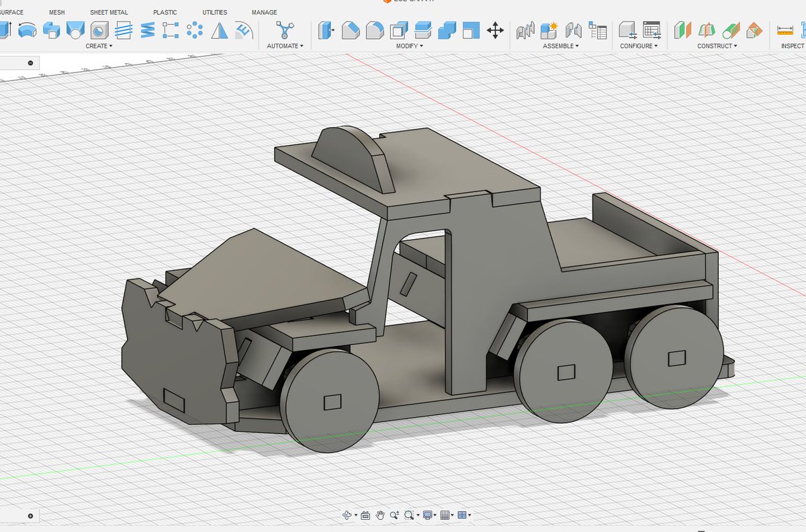
Task: Switch to the SHEET METAL tab
Action: point(109,12)
